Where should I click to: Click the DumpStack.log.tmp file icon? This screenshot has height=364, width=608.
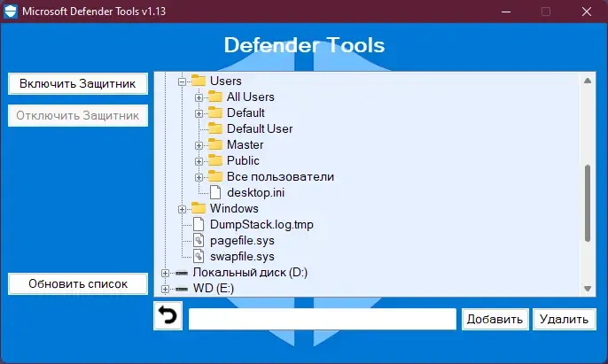pyautogui.click(x=199, y=224)
